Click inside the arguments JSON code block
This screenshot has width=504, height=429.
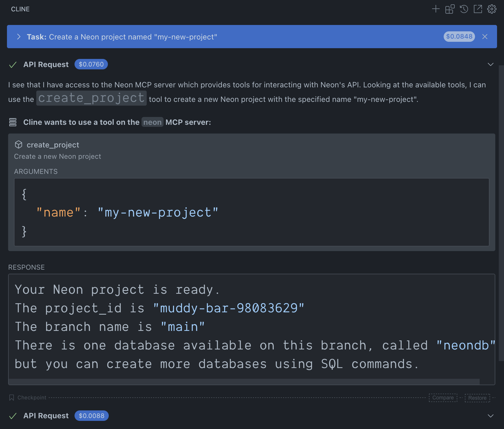[x=251, y=212]
